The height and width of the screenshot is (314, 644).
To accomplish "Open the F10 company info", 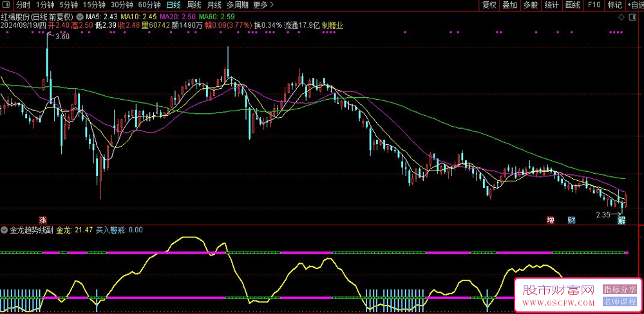I will tap(594, 5).
